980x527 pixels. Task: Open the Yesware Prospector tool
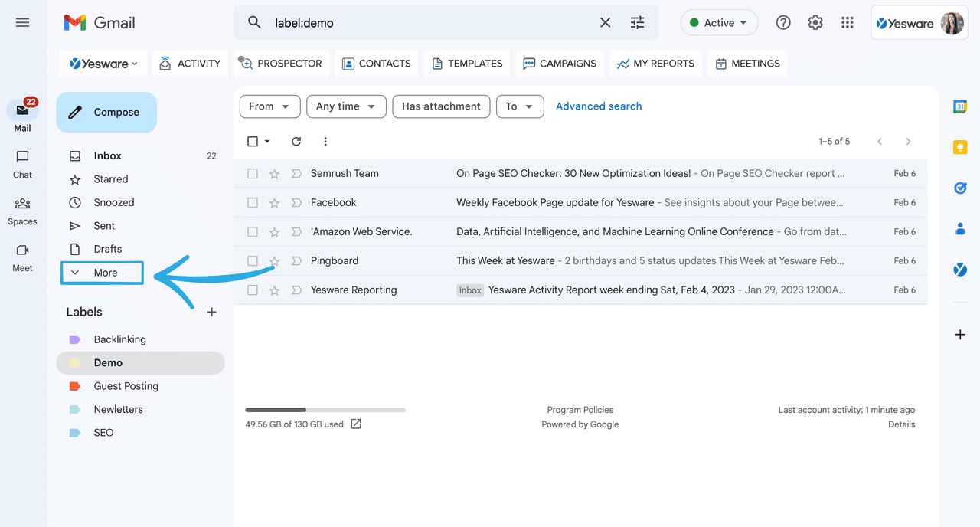(x=281, y=64)
